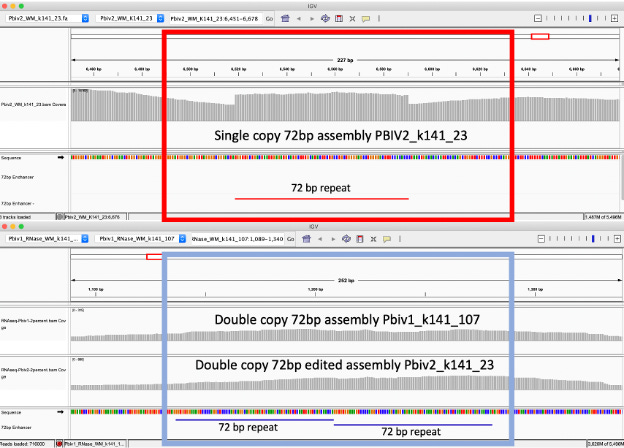Screen dimensions: 624x448
Task: Open genome dropdown Pbiv2_WM_k141_23.fa
Action: click(x=47, y=18)
